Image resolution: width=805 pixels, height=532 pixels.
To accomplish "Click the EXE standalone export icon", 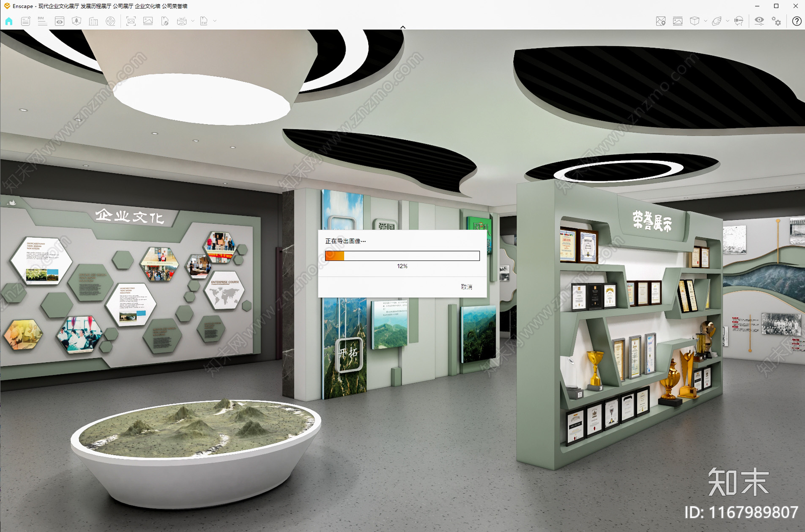I will (x=204, y=21).
